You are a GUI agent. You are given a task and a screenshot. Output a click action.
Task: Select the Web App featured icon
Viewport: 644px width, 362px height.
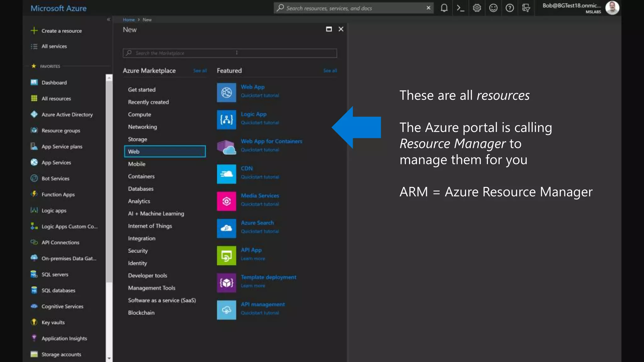point(226,92)
